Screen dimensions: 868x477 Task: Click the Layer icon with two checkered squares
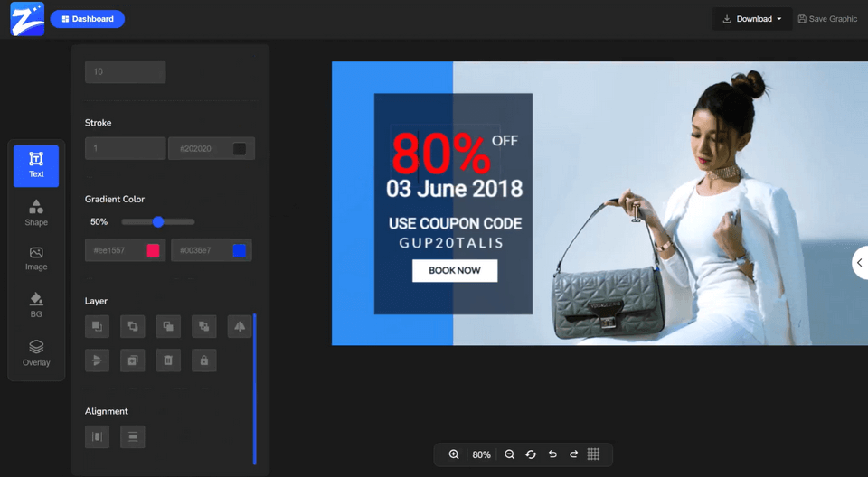pyautogui.click(x=203, y=326)
